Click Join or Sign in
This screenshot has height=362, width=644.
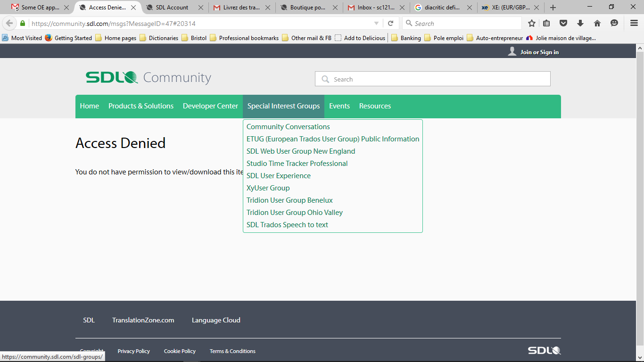click(539, 52)
